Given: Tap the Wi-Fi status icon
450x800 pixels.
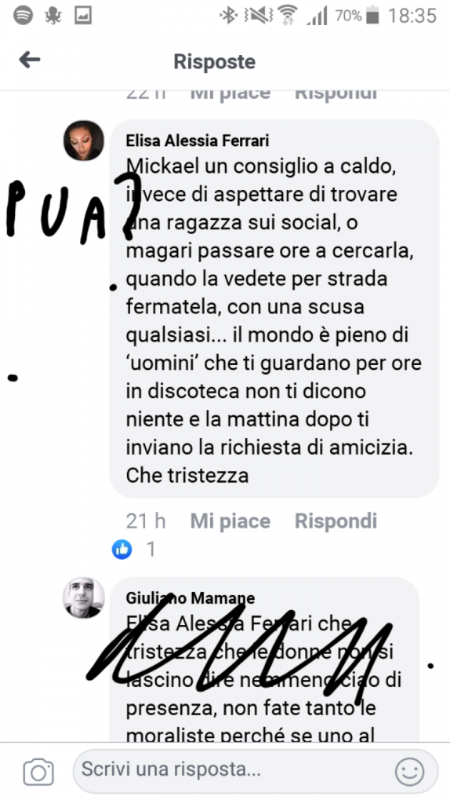Looking at the screenshot, I should (288, 15).
